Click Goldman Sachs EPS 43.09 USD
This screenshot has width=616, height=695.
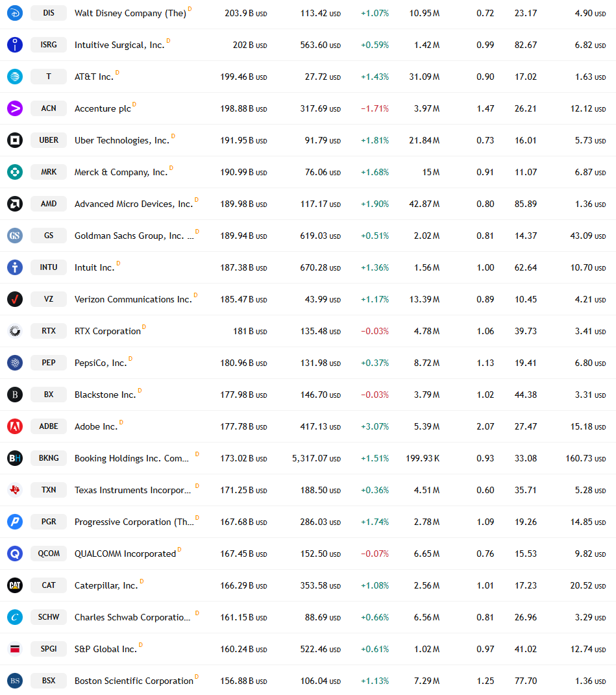587,236
